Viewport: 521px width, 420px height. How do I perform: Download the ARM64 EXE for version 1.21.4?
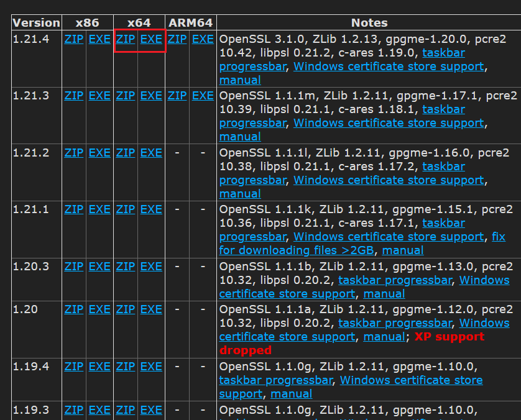pos(203,39)
